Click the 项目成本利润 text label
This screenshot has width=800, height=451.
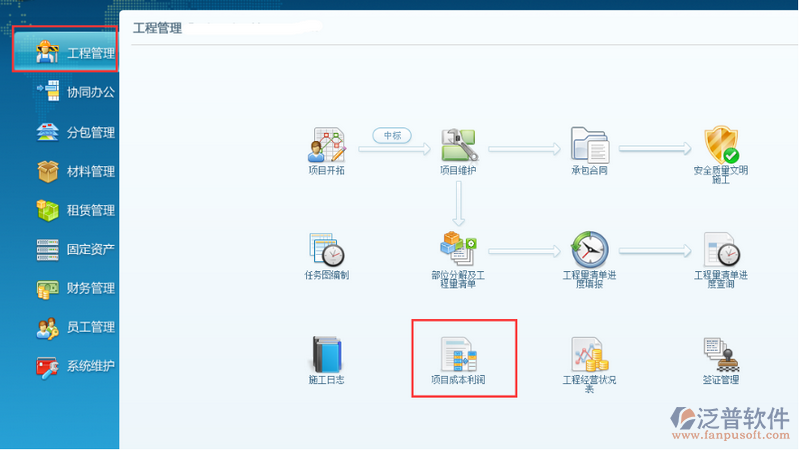point(458,380)
